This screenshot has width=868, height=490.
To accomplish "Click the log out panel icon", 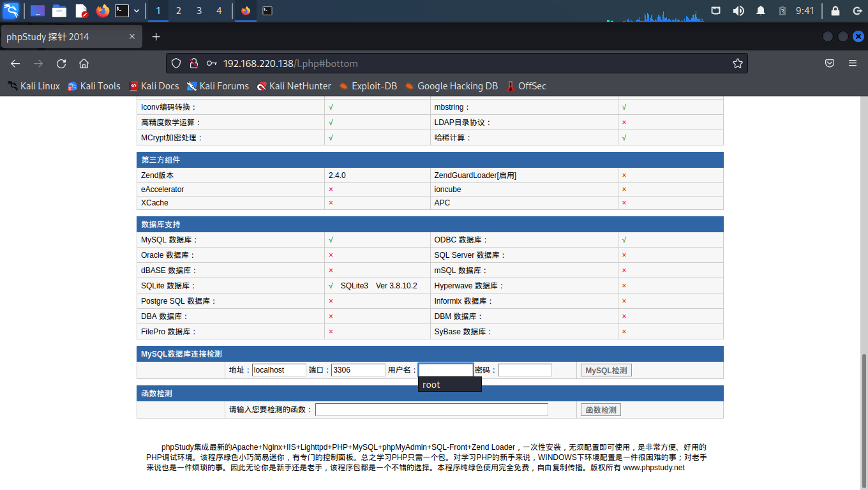I will [857, 10].
